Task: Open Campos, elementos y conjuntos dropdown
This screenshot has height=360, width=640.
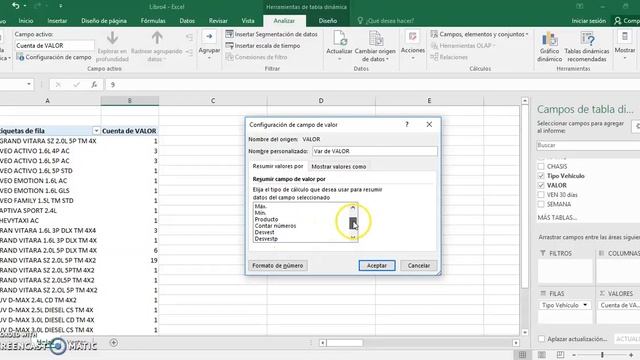Action: pos(479,34)
